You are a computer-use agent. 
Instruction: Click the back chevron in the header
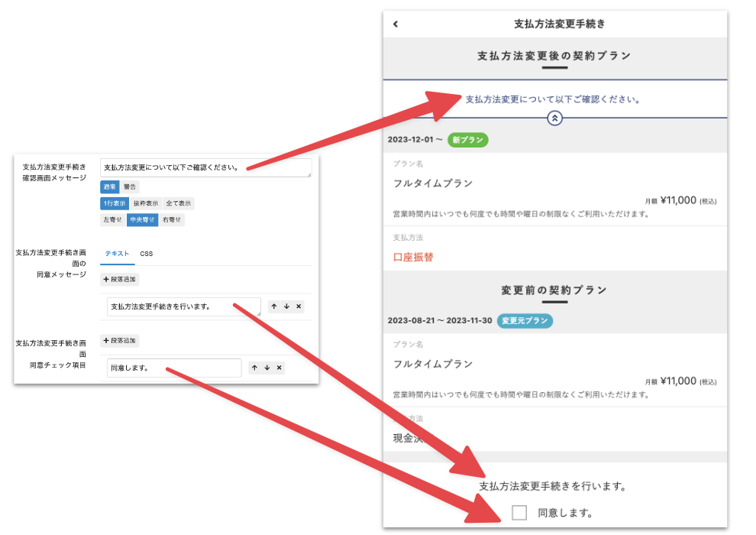[x=396, y=24]
